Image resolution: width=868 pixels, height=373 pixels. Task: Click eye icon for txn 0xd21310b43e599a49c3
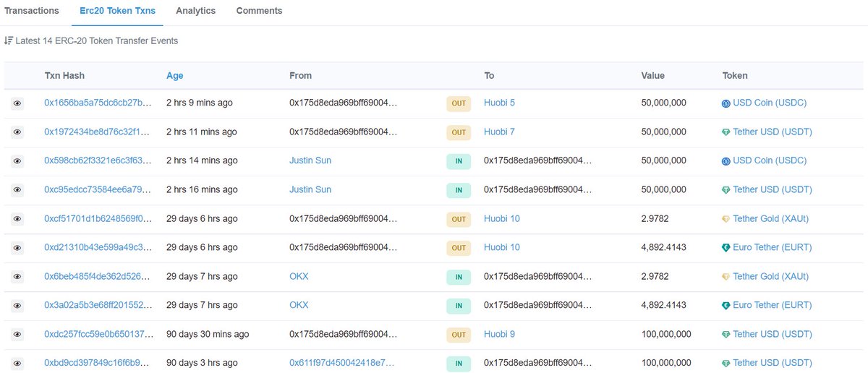tap(17, 248)
